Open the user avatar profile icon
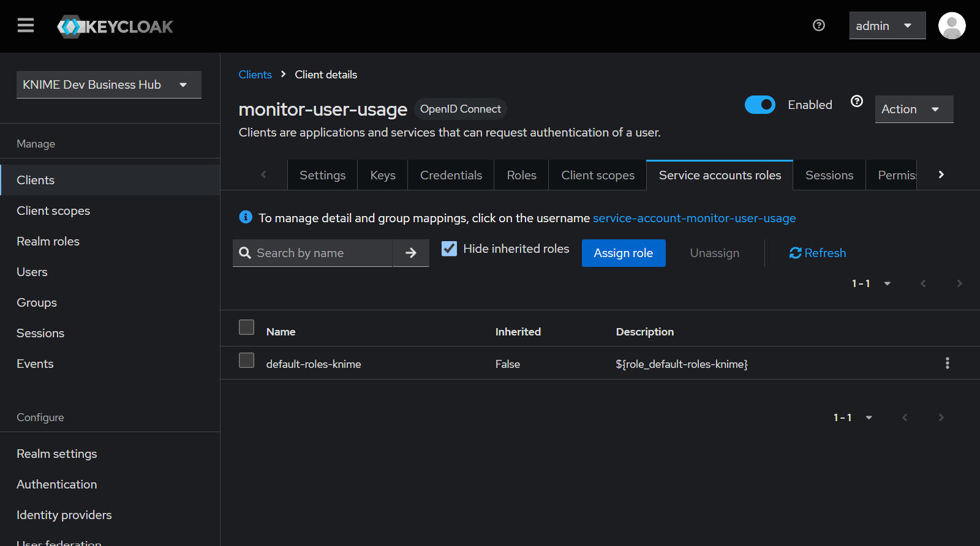Screen dimensions: 980x546 [x=951, y=26]
